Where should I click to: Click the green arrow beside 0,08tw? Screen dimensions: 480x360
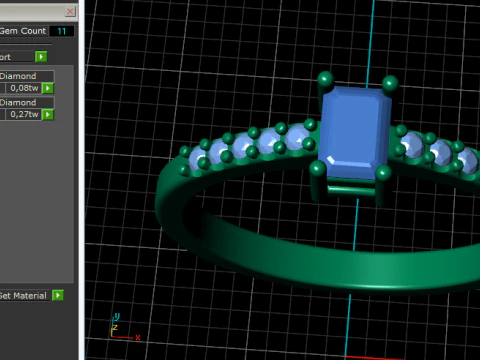click(x=48, y=88)
